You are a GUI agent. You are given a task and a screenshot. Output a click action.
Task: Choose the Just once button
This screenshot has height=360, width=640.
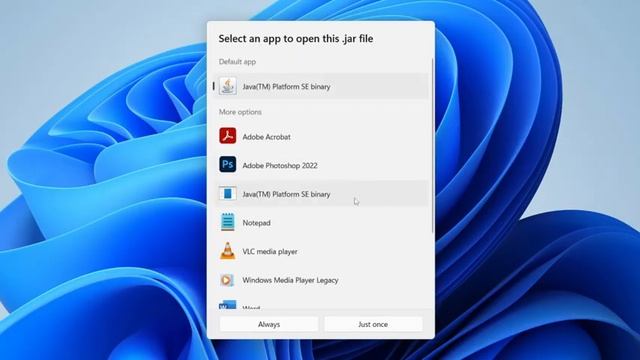(373, 324)
